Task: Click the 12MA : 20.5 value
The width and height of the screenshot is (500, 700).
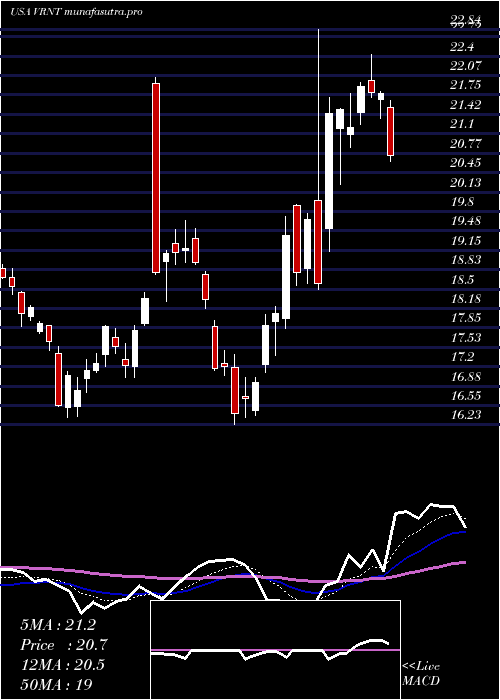Action: [62, 665]
